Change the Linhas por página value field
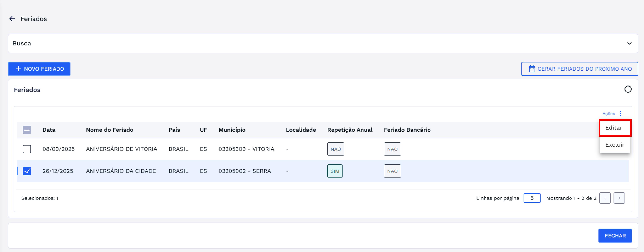The width and height of the screenshot is (644, 252). point(532,198)
